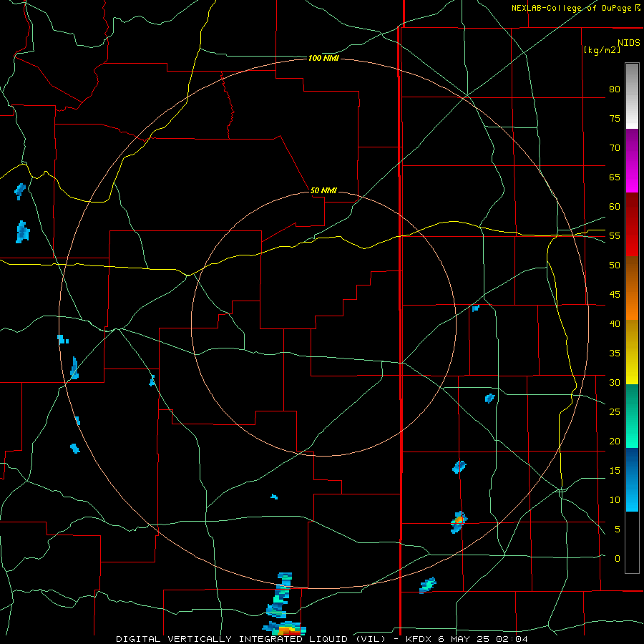This screenshot has height=644, width=644.
Task: Select the blue-cyan segment of color scale
Action: coord(632,479)
